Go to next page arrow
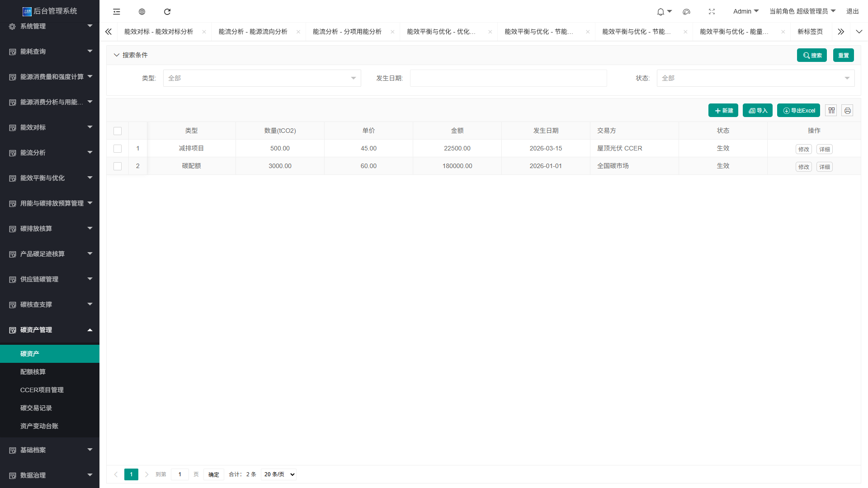 point(146,474)
